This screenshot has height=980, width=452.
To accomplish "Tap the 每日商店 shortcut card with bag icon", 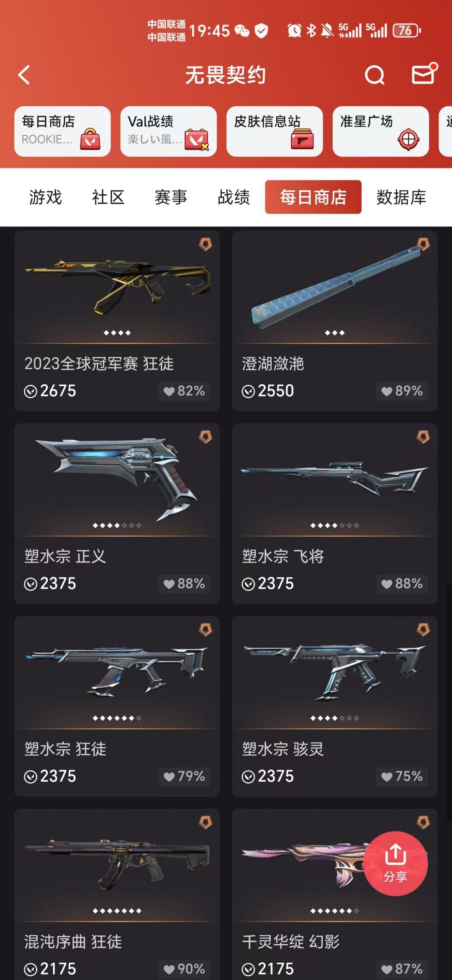I will 62,131.
